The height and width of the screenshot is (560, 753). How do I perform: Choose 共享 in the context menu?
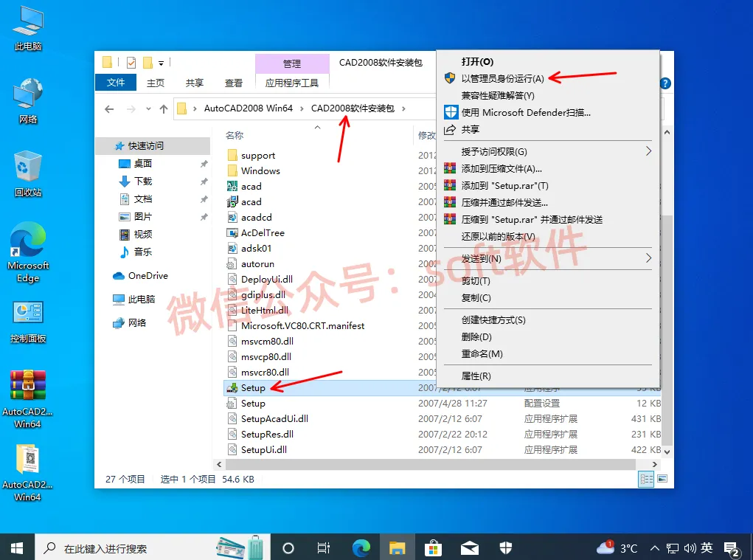coord(470,129)
